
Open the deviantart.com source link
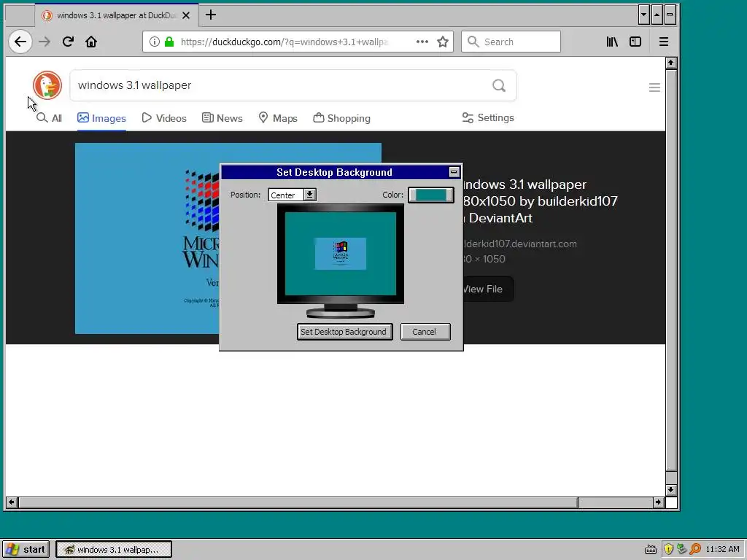(519, 244)
